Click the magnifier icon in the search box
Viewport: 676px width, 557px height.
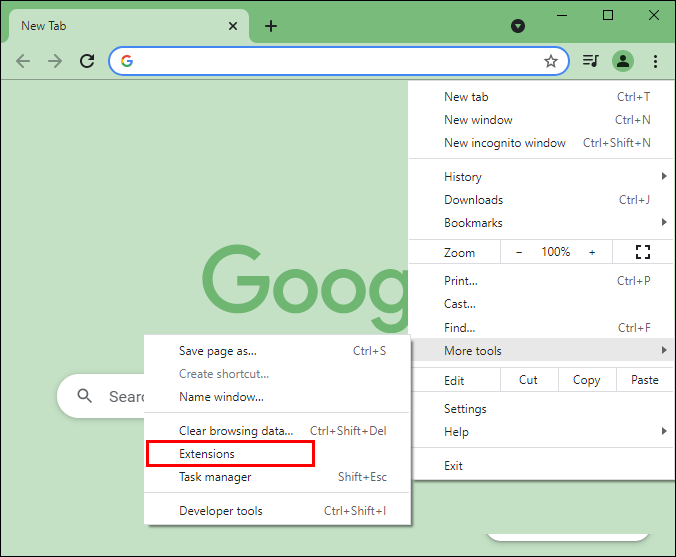click(x=84, y=396)
